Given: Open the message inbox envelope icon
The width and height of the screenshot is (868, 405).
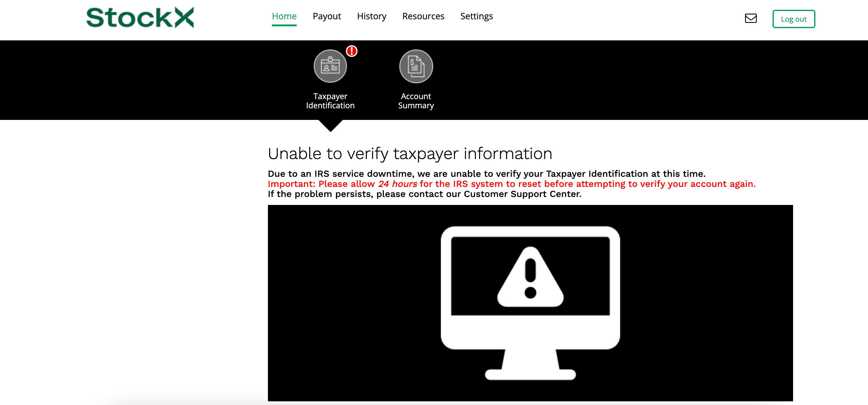Looking at the screenshot, I should (751, 19).
